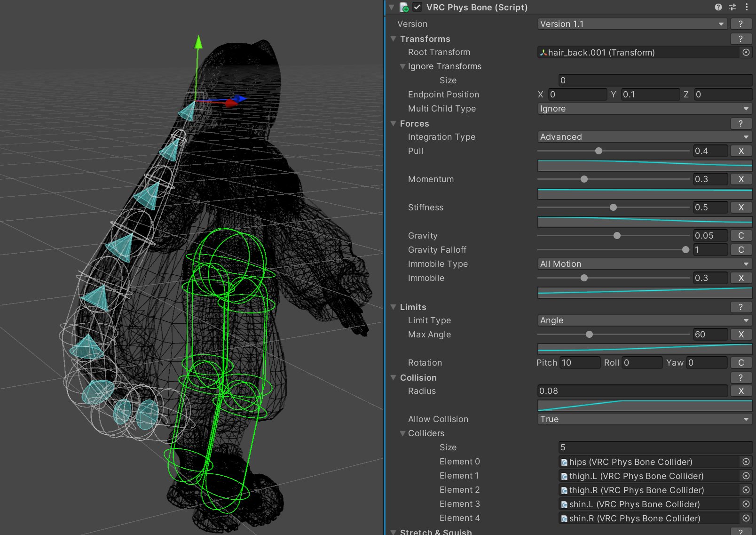Click the Radius value field
Viewport: 756px width, 535px height.
click(x=632, y=391)
